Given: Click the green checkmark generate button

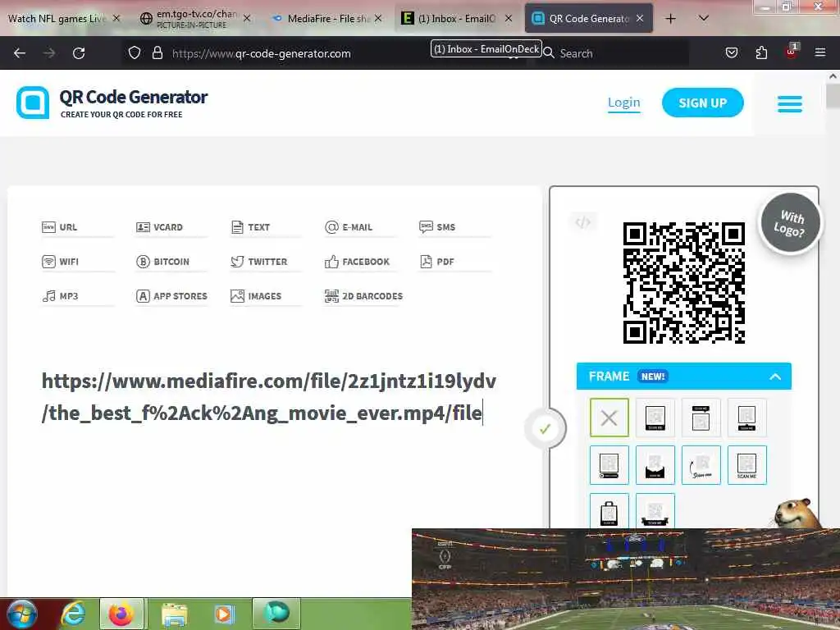Looking at the screenshot, I should (545, 428).
